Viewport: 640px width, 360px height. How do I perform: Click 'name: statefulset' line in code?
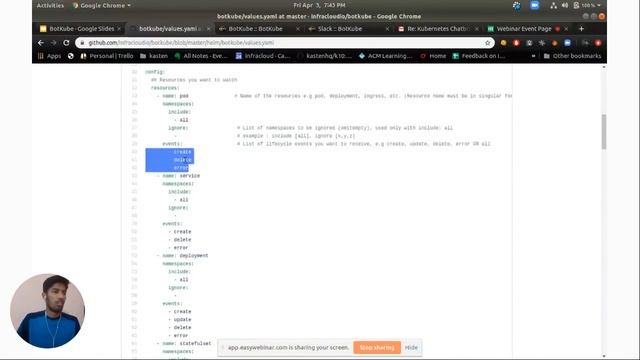point(187,343)
